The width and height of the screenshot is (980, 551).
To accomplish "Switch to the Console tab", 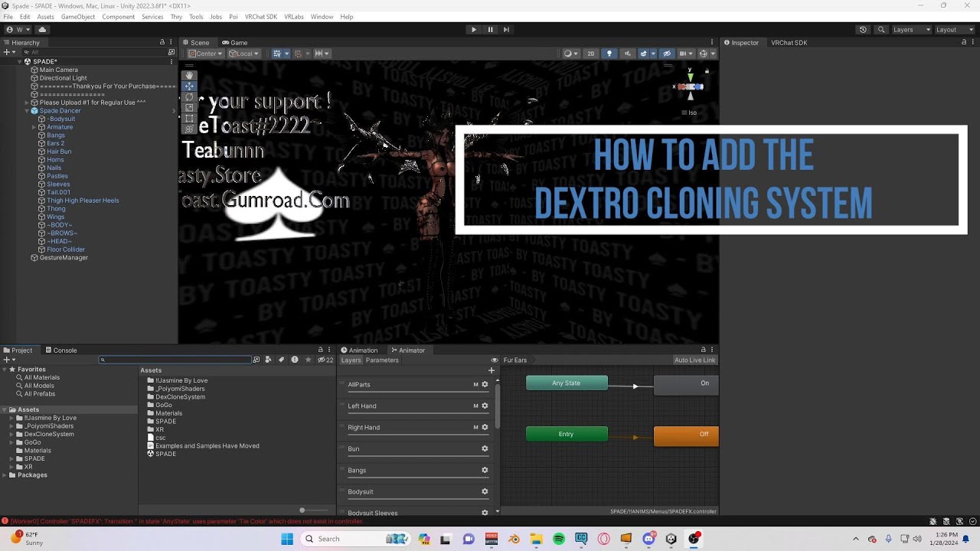I will click(x=61, y=350).
